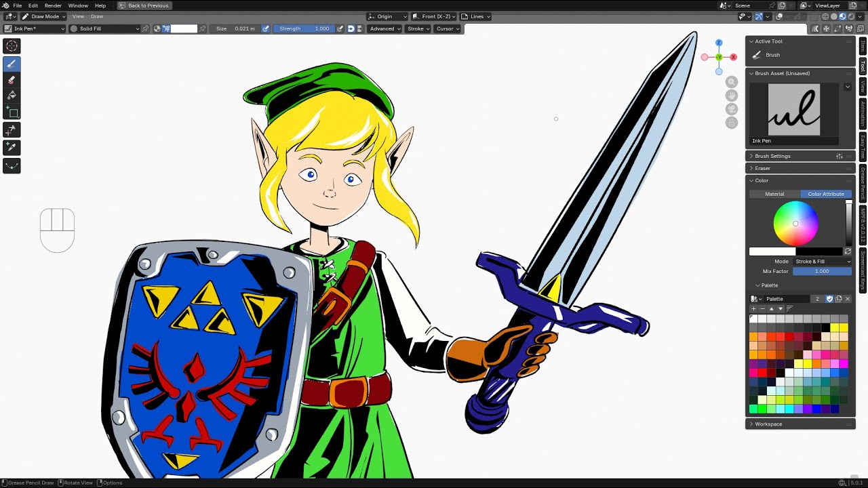Open the Help menu
This screenshot has width=868, height=488.
pyautogui.click(x=100, y=5)
